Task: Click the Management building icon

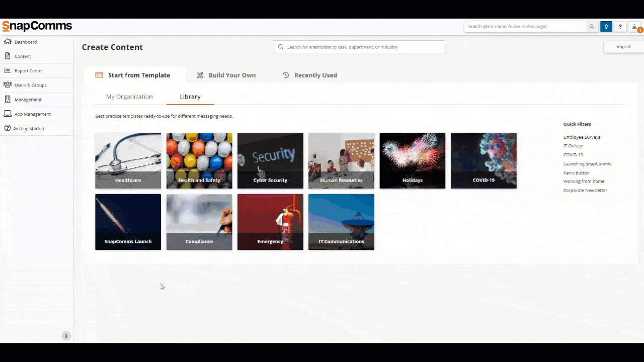Action: (8, 99)
